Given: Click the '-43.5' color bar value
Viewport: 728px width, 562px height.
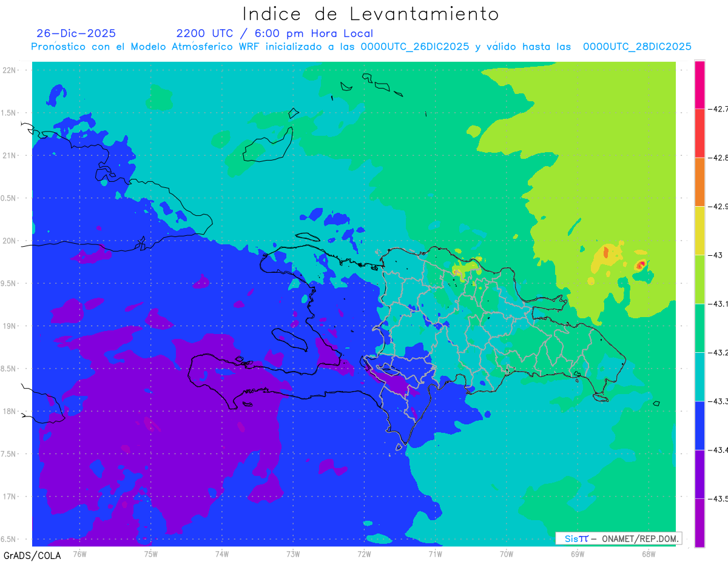Looking at the screenshot, I should [x=718, y=498].
